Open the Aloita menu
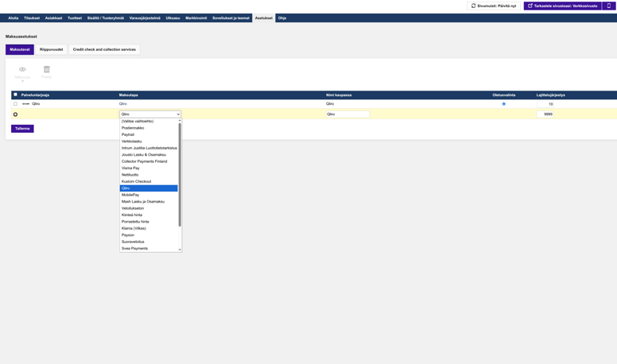Screen dimensions: 617x364 point(14,18)
